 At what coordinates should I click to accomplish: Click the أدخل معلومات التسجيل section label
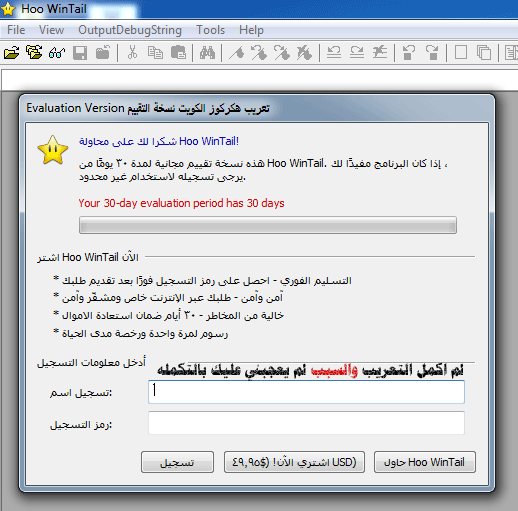pyautogui.click(x=91, y=362)
